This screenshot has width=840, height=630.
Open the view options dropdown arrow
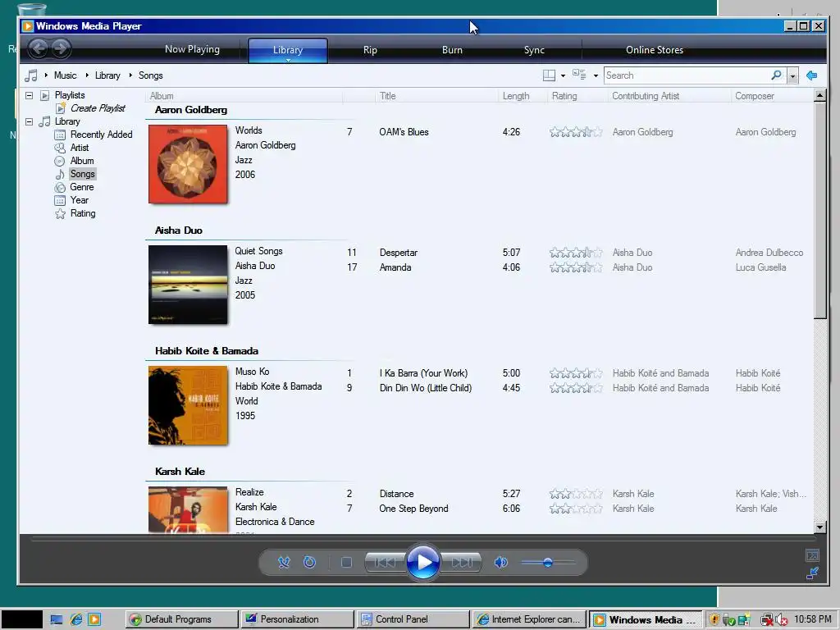[x=596, y=76]
